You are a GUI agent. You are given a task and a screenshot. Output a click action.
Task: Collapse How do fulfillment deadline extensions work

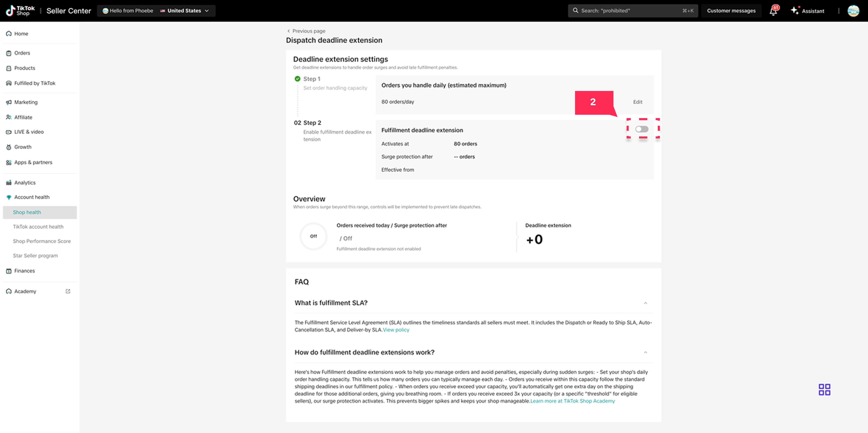[x=645, y=352]
